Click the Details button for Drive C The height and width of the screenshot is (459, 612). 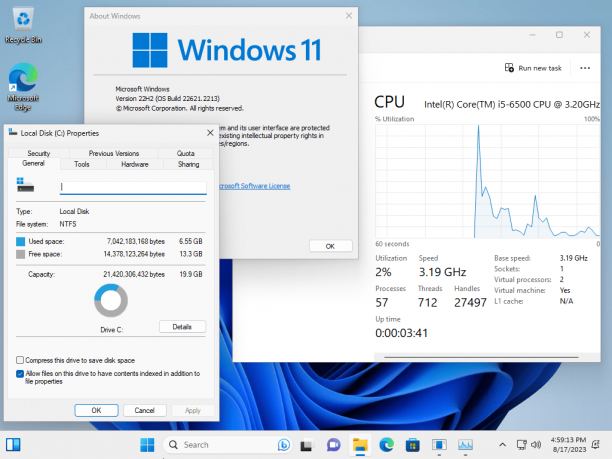pos(182,327)
